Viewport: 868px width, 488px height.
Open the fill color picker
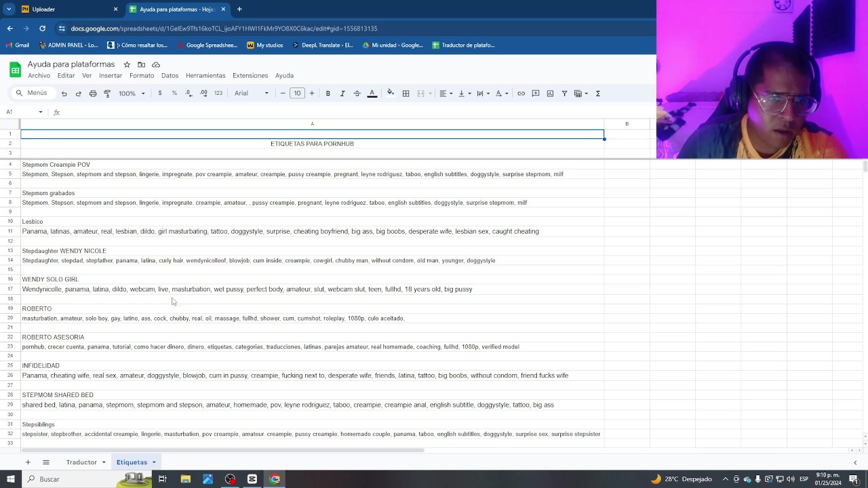[x=390, y=94]
